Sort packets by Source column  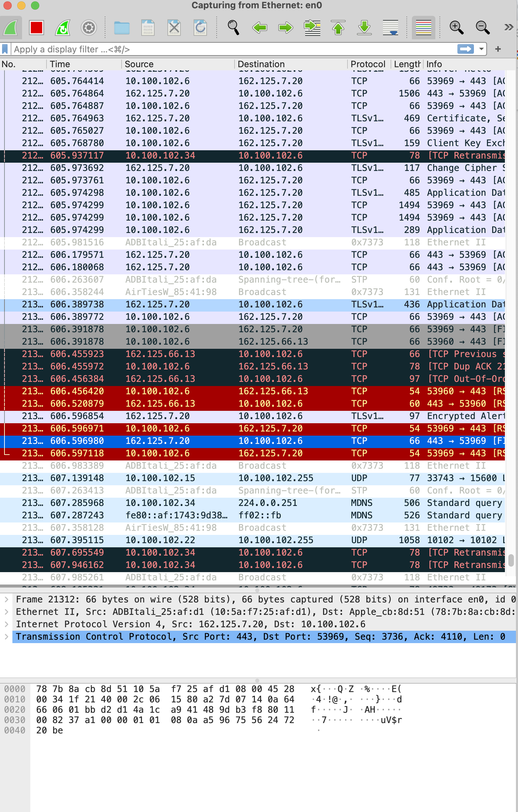(x=178, y=64)
